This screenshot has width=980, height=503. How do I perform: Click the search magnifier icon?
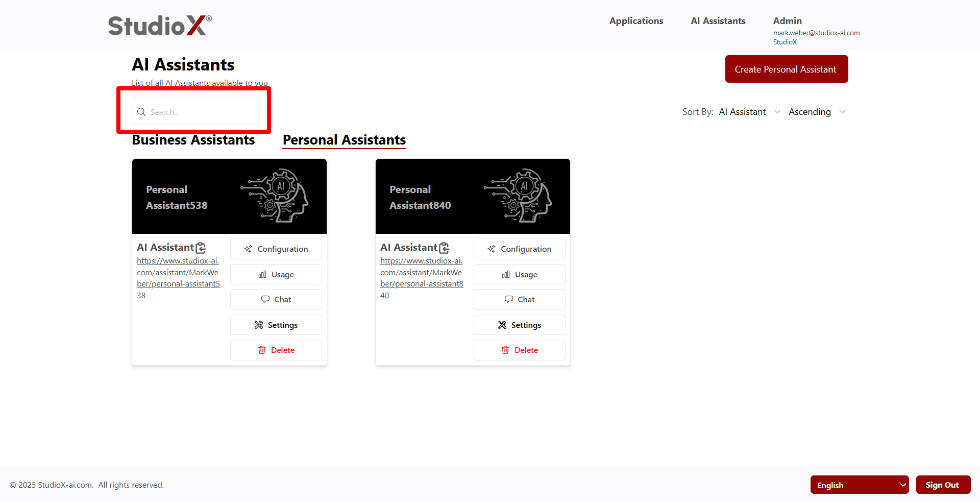point(141,111)
